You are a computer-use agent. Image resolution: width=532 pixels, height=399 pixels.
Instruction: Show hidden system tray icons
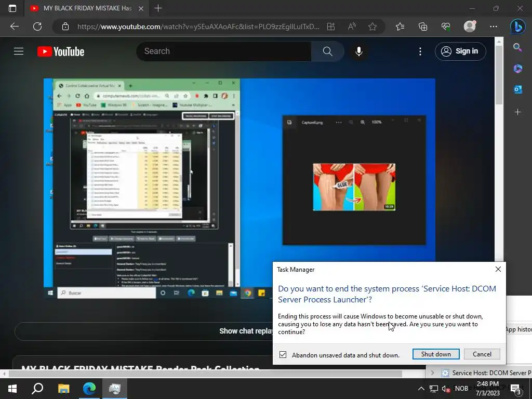(421, 389)
